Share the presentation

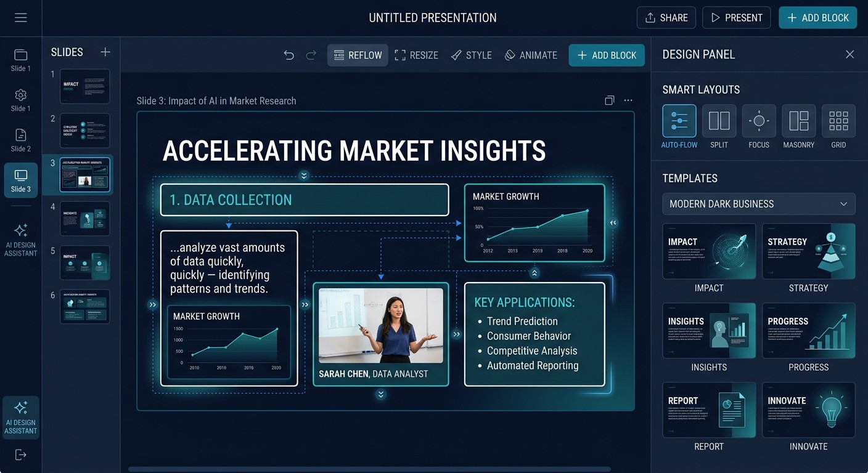tap(666, 18)
